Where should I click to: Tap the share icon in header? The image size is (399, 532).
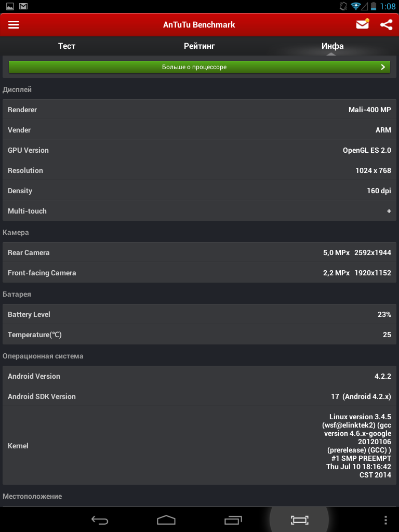point(386,25)
